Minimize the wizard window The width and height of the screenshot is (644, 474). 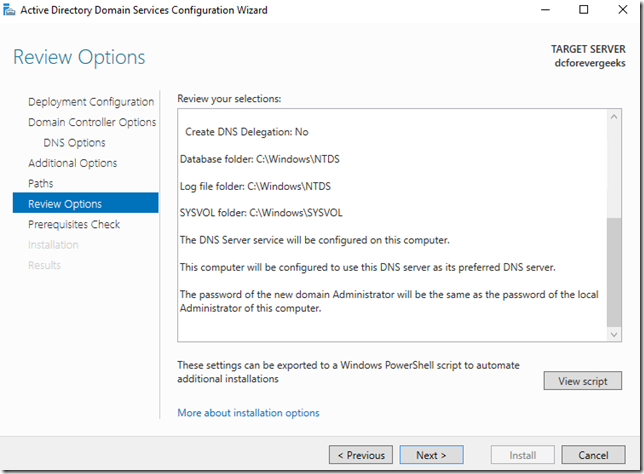point(537,10)
